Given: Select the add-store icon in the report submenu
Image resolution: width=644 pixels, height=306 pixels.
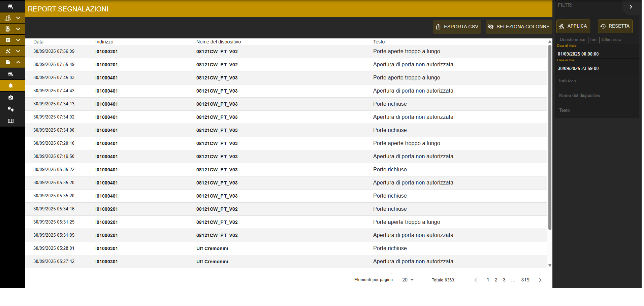Looking at the screenshot, I should tap(11, 74).
